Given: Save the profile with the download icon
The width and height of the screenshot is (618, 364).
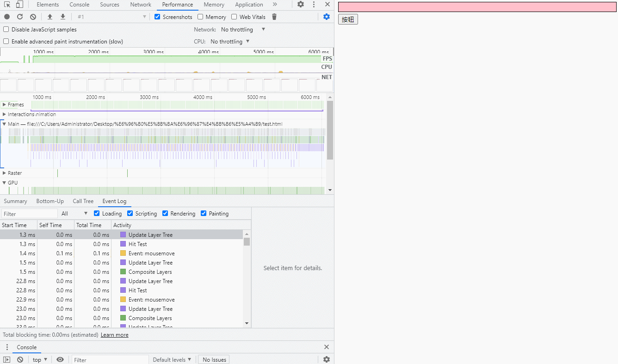Looking at the screenshot, I should coord(63,17).
